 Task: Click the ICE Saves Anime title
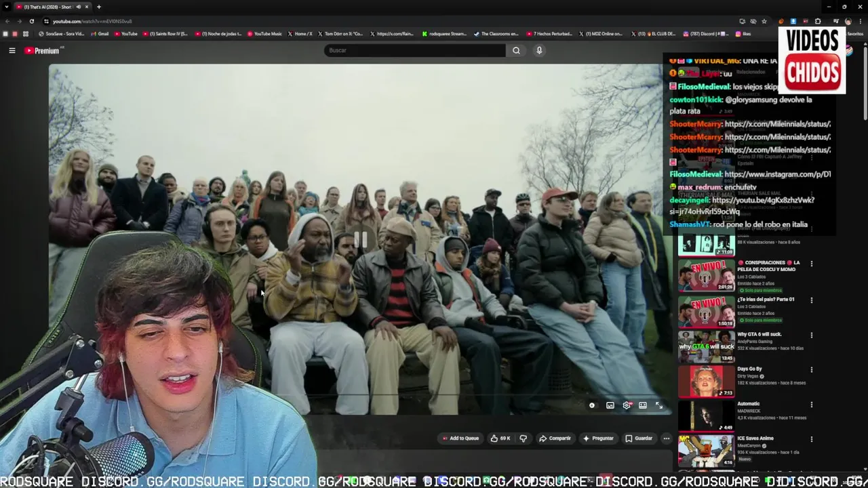[755, 439]
